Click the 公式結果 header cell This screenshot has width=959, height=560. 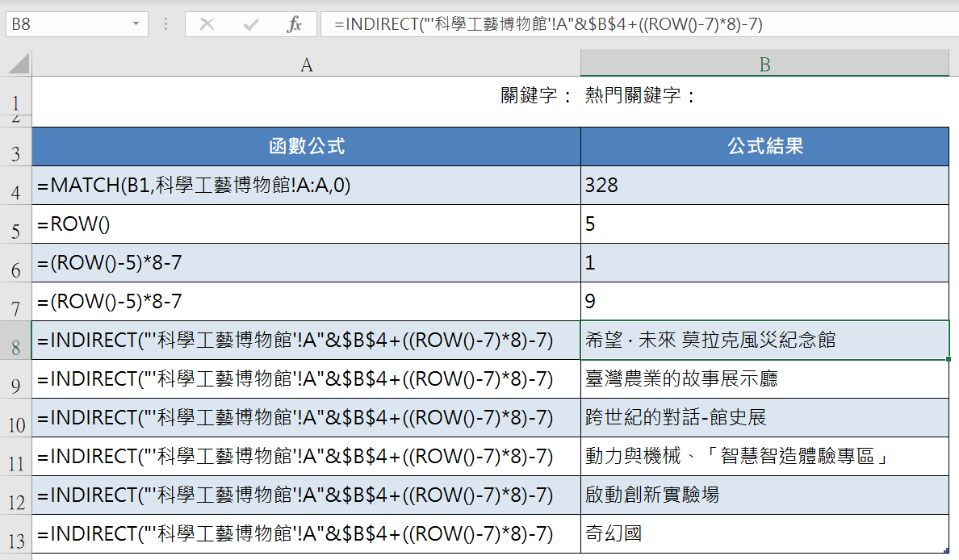(764, 147)
